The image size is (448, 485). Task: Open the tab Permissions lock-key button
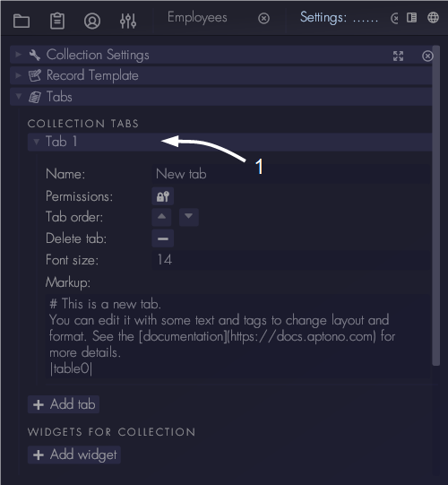[x=163, y=196]
